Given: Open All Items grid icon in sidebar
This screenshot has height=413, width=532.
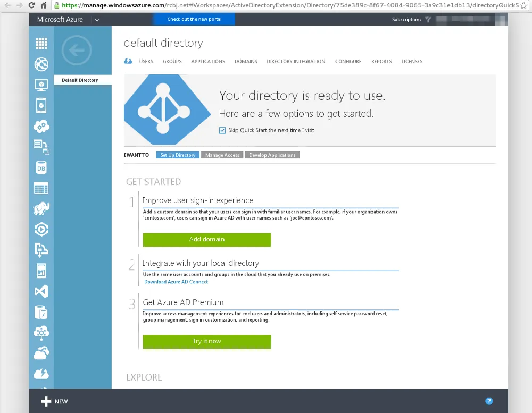Looking at the screenshot, I should coord(41,44).
